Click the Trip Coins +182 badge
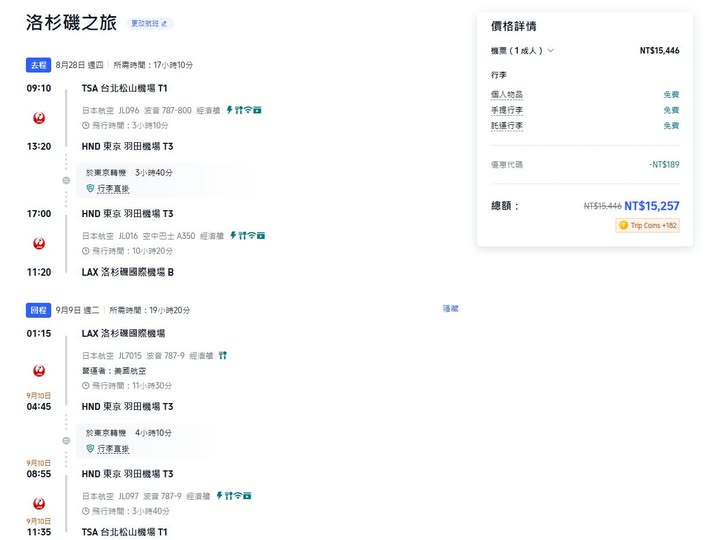This screenshot has width=718, height=540. [x=647, y=226]
